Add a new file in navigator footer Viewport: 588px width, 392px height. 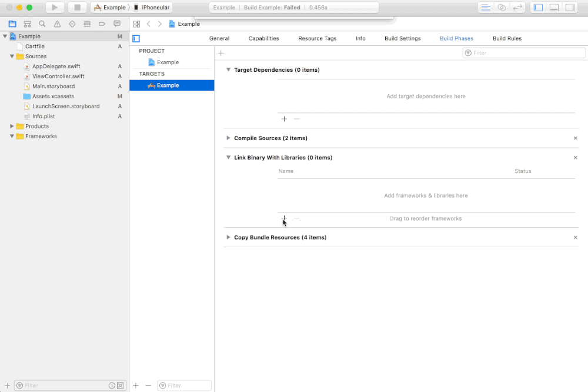coord(7,386)
